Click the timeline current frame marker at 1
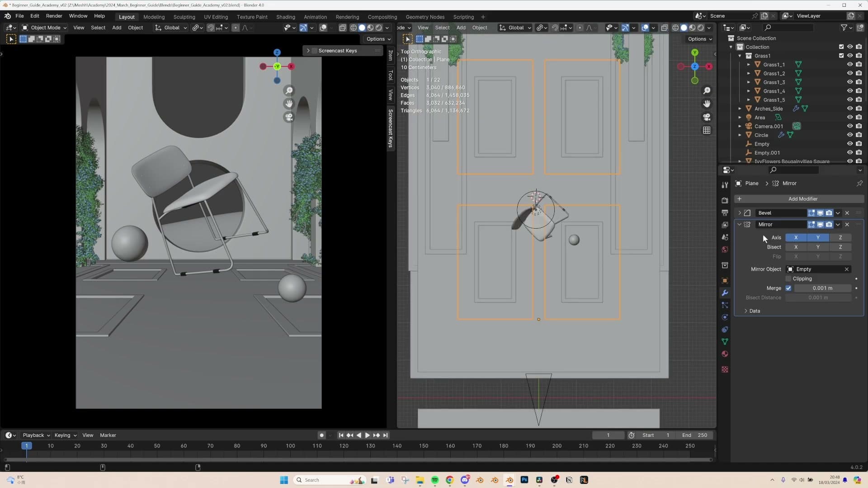The image size is (868, 488). [x=27, y=446]
